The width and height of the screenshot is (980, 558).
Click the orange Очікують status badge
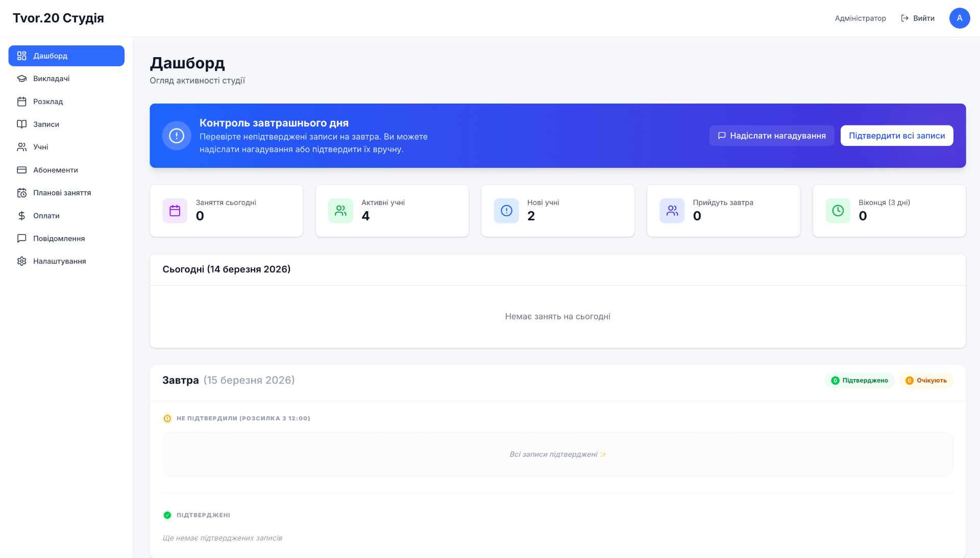(926, 381)
